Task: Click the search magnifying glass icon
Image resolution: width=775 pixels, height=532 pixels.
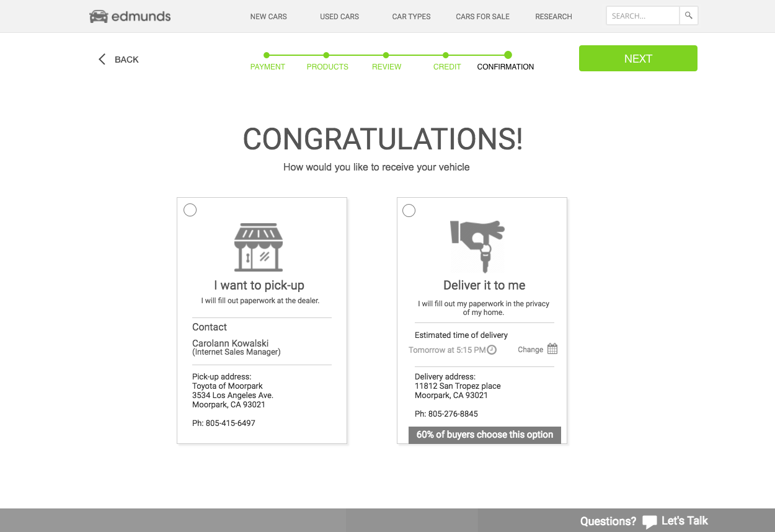Action: click(x=688, y=16)
